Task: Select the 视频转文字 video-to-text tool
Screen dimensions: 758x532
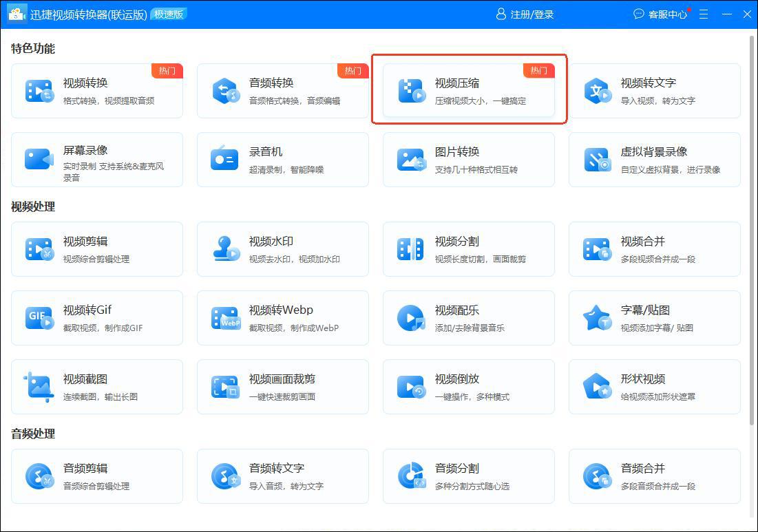Action: point(655,91)
